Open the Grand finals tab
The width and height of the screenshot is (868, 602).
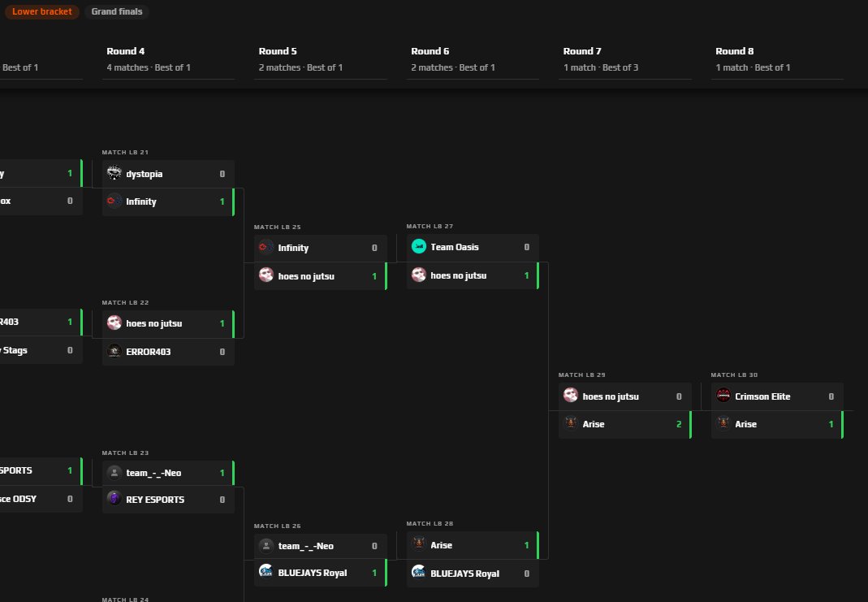click(x=117, y=11)
